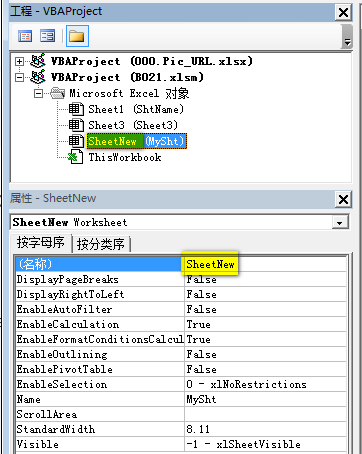
Task: Select Microsoft Excel 对象 folder label
Action: click(129, 93)
